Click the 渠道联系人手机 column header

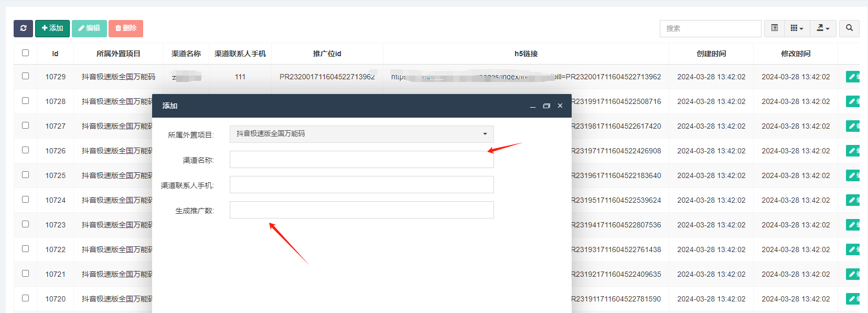(240, 54)
